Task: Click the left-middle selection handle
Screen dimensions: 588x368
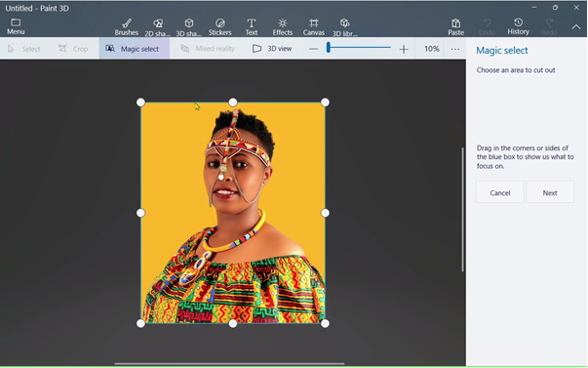Action: [140, 213]
